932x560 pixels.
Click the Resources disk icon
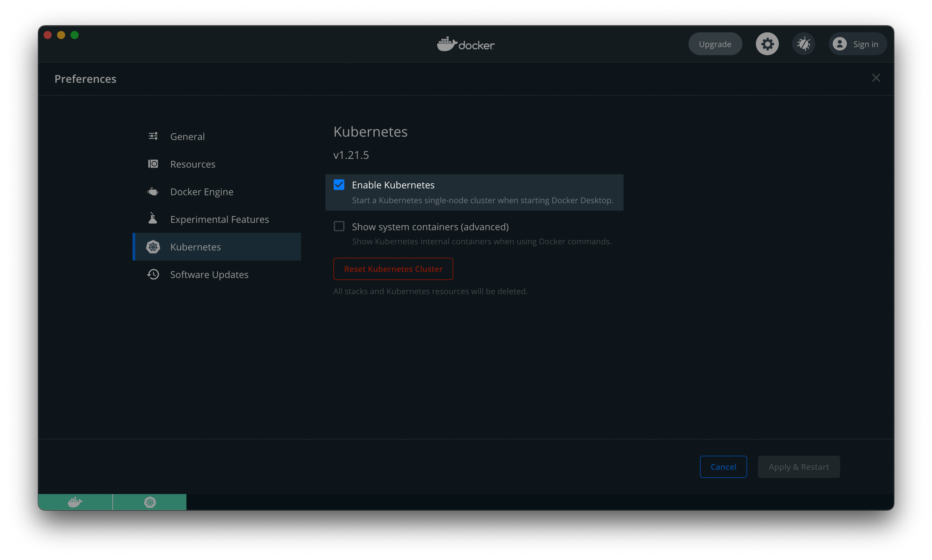153,164
